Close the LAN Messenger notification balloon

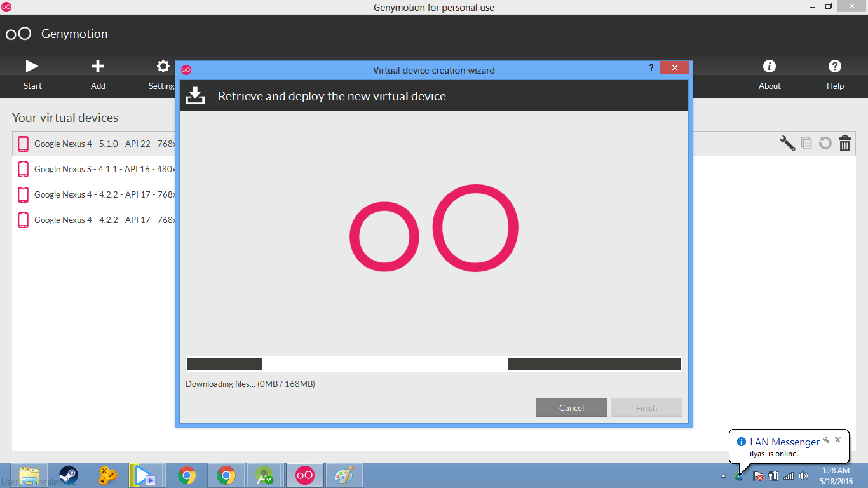pyautogui.click(x=838, y=440)
